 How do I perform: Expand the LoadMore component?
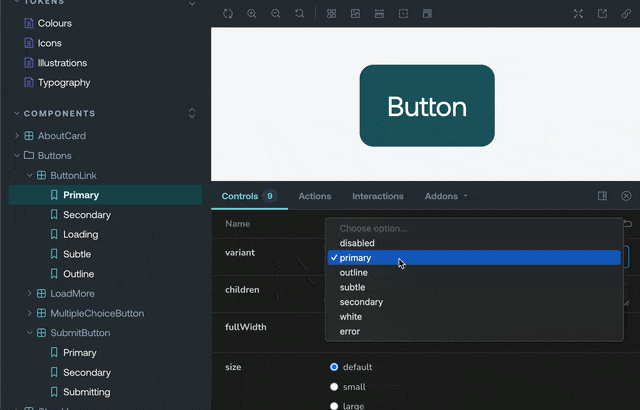click(29, 293)
